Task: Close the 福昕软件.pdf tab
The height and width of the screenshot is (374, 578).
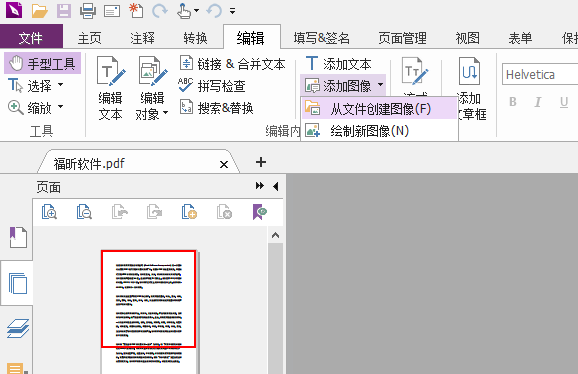Action: tap(224, 164)
